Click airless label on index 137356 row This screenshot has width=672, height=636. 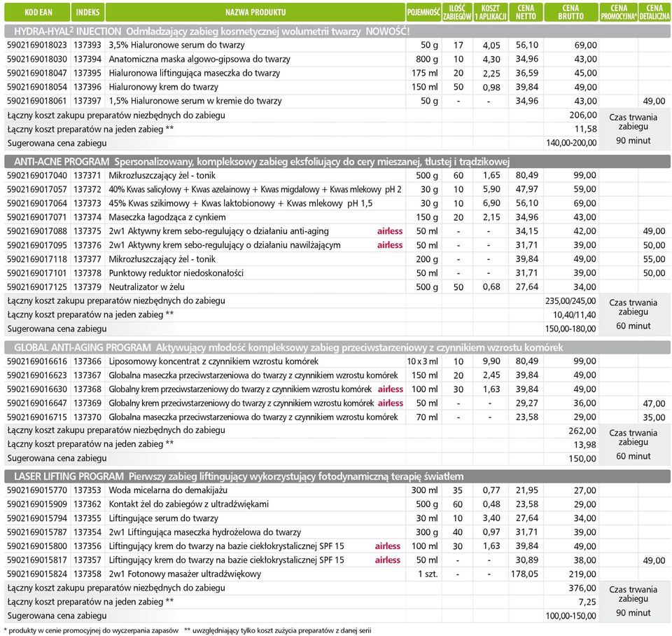387,546
